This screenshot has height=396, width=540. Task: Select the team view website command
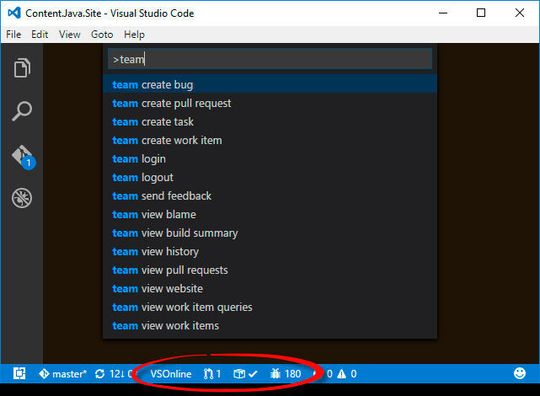tap(270, 289)
